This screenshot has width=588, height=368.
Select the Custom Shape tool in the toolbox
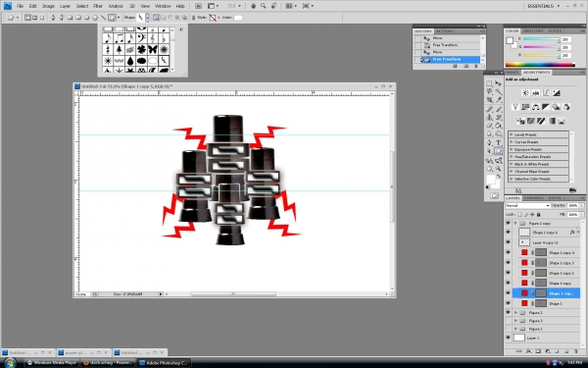pyautogui.click(x=499, y=151)
